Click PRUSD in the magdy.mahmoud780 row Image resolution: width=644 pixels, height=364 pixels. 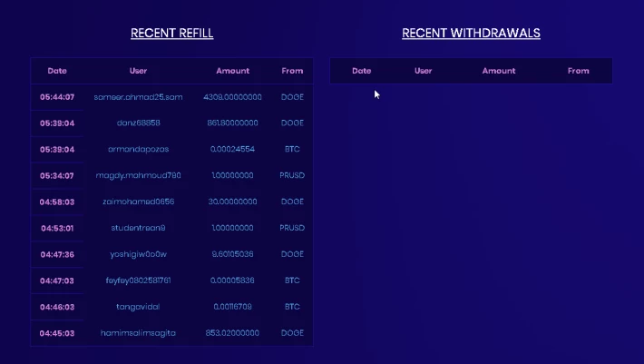click(292, 175)
